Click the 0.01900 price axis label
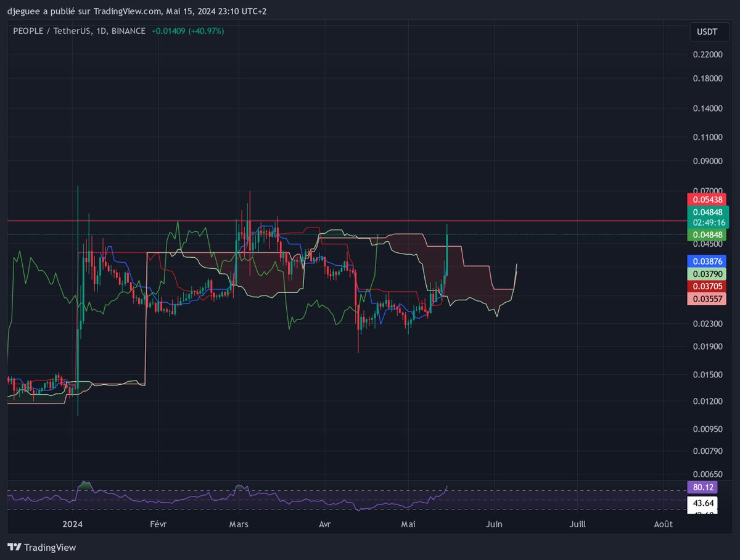Viewport: 740px width, 560px height. click(x=707, y=347)
